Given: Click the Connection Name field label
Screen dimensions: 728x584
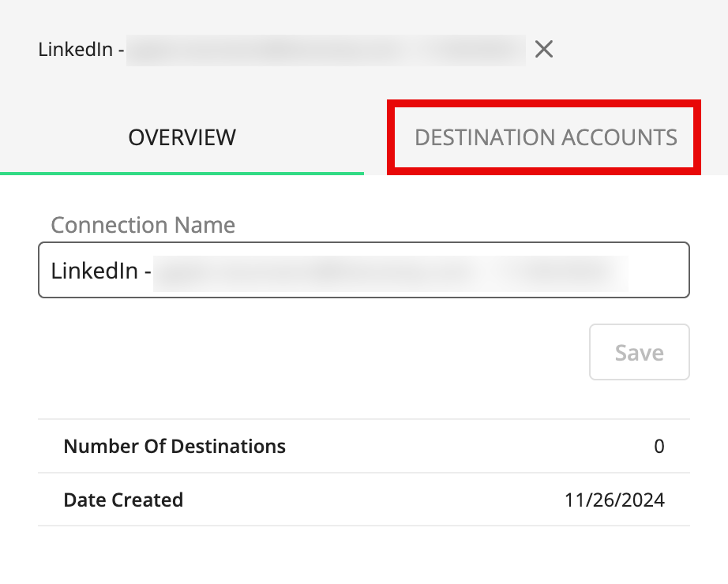Looking at the screenshot, I should (x=143, y=225).
